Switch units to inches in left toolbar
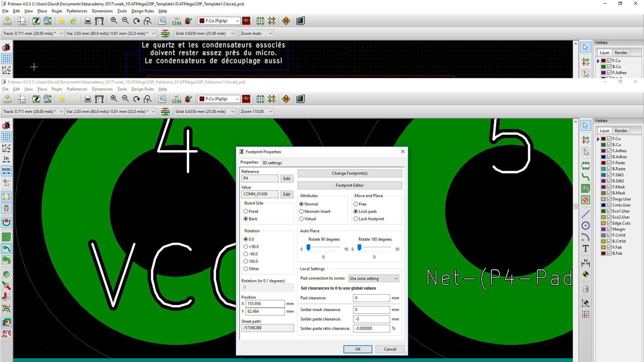644x362 pixels. pyautogui.click(x=6, y=160)
